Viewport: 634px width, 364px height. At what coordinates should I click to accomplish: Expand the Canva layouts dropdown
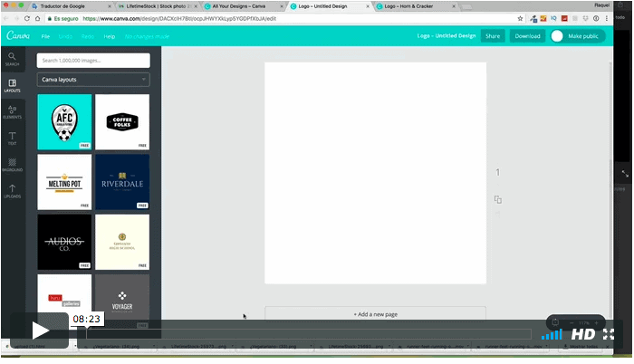(x=93, y=80)
